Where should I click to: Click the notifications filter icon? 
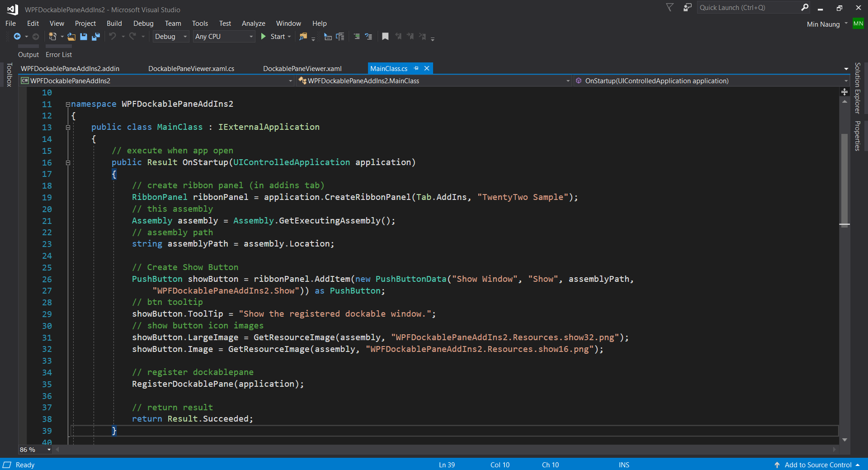(x=670, y=7)
